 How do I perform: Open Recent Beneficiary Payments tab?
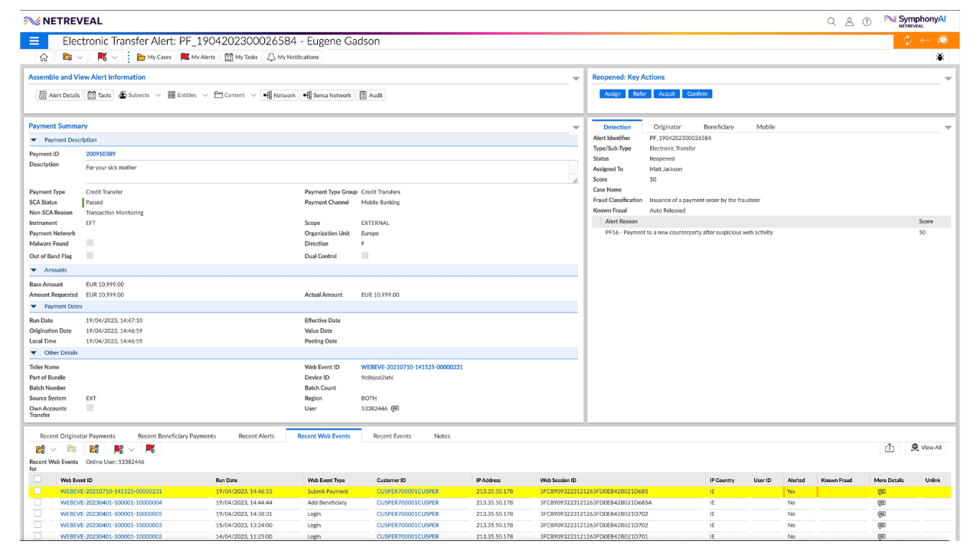pyautogui.click(x=177, y=436)
